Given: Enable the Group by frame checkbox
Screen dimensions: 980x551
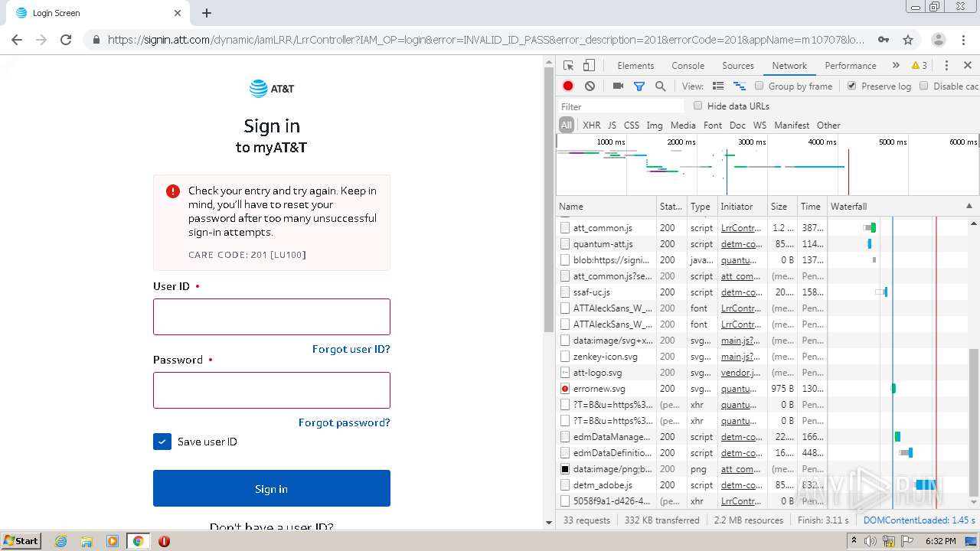Looking at the screenshot, I should pos(759,86).
